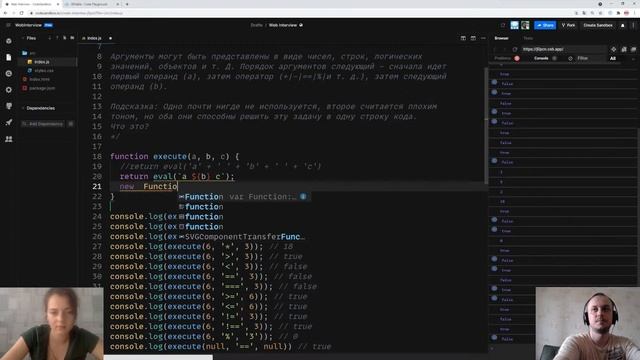Viewport: 640px width, 360px height.
Task: Click the crosshair icon beside the preview URL
Action: coord(613,49)
